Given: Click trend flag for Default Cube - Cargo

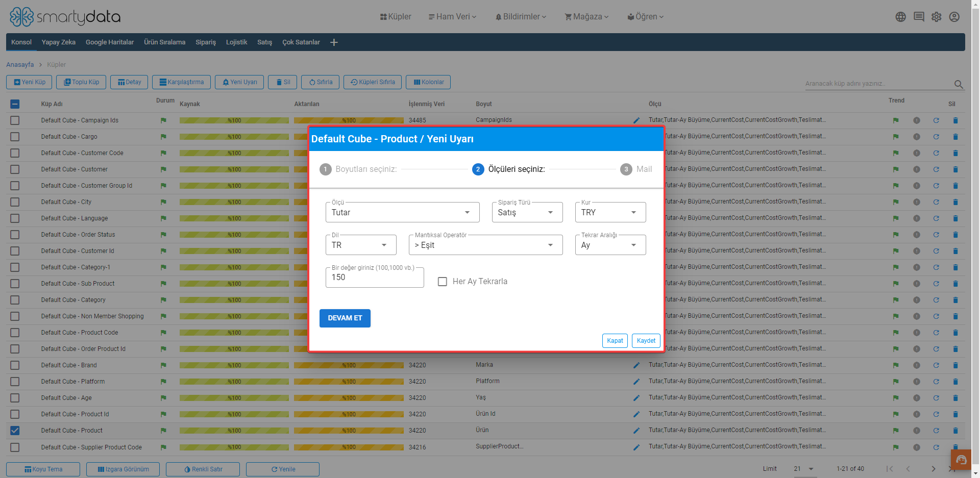Looking at the screenshot, I should pos(896,137).
